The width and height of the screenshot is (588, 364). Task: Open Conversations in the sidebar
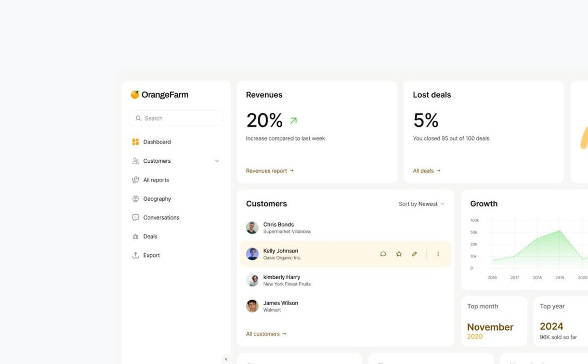click(161, 218)
